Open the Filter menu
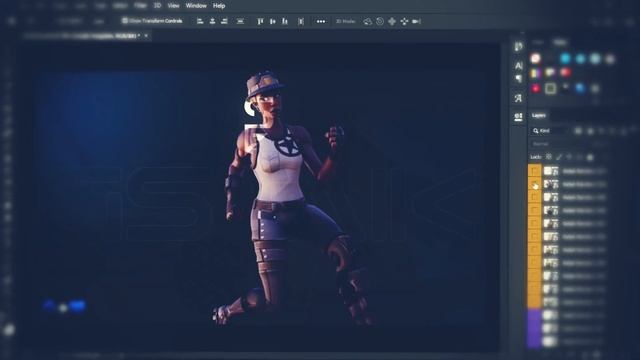The height and width of the screenshot is (360, 640). coord(140,6)
